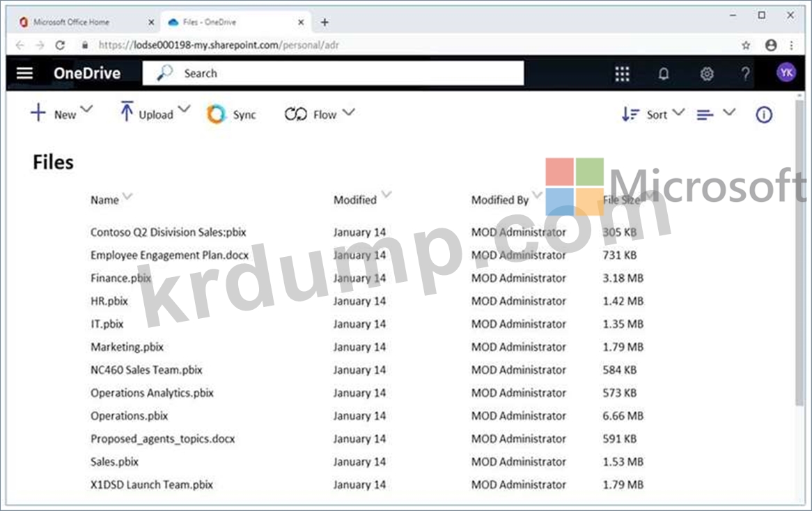Open the Marketing.pbix file

(127, 347)
